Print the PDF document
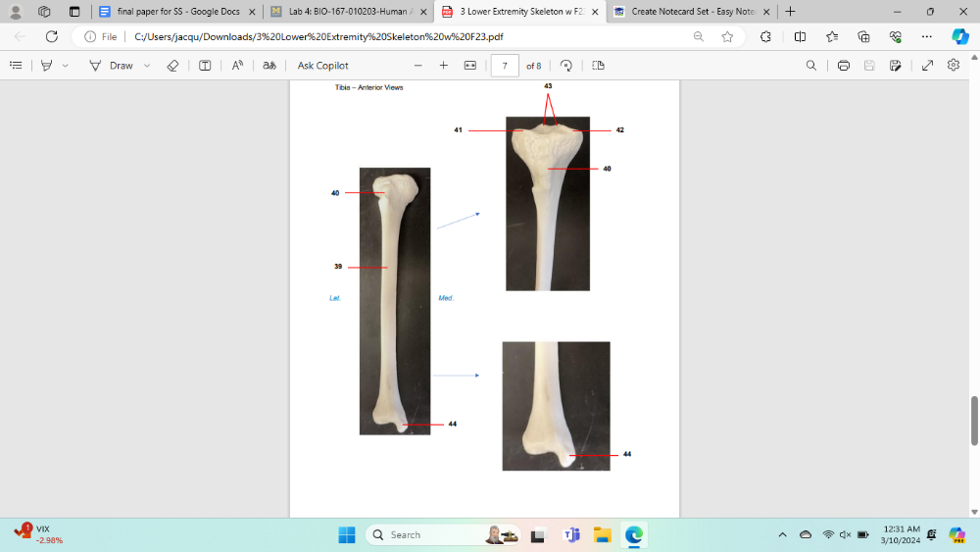Image resolution: width=980 pixels, height=552 pixels. point(843,66)
